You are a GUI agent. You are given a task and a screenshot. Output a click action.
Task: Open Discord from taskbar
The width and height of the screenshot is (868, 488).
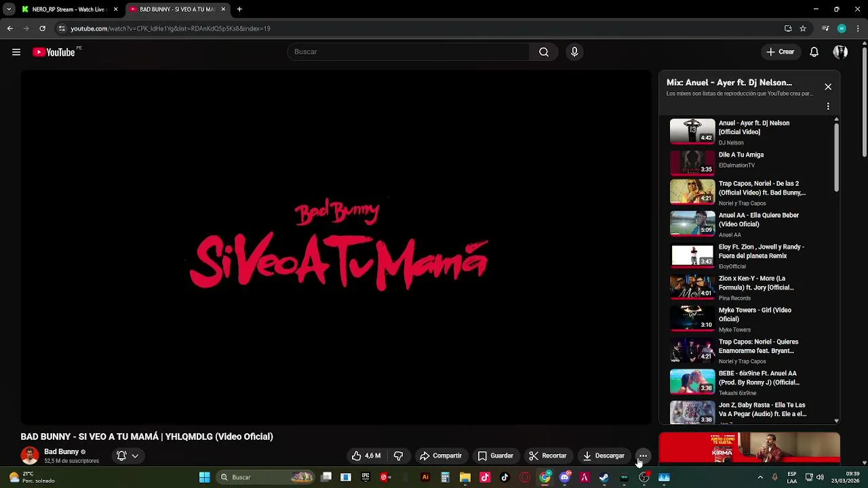click(x=564, y=477)
